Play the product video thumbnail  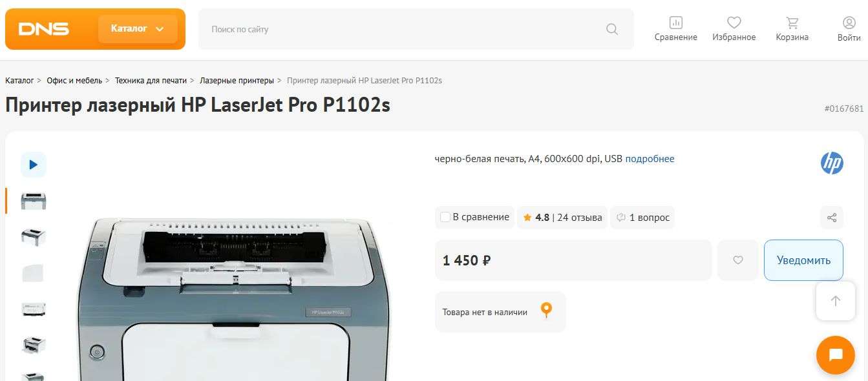[34, 165]
